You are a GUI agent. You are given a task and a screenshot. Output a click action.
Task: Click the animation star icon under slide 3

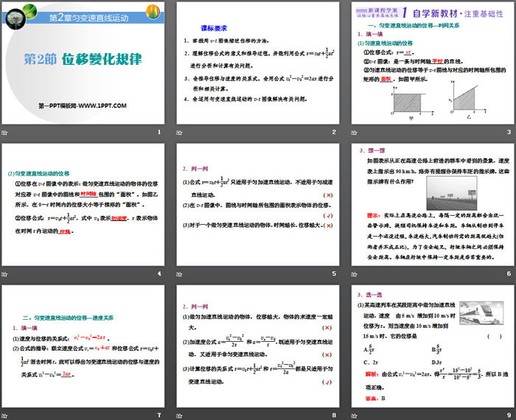pyautogui.click(x=352, y=132)
